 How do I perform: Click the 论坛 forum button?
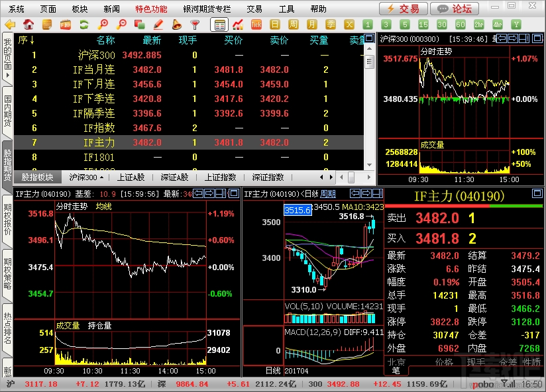point(455,9)
